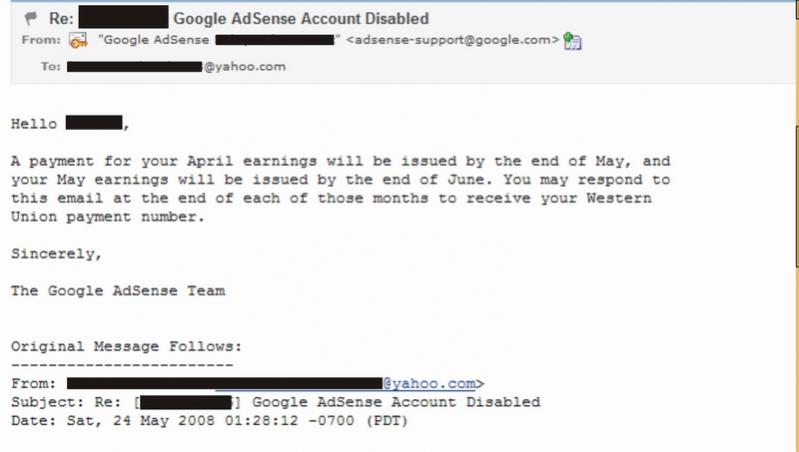Click the Sincerely closing line
799x452 pixels.
(x=57, y=254)
